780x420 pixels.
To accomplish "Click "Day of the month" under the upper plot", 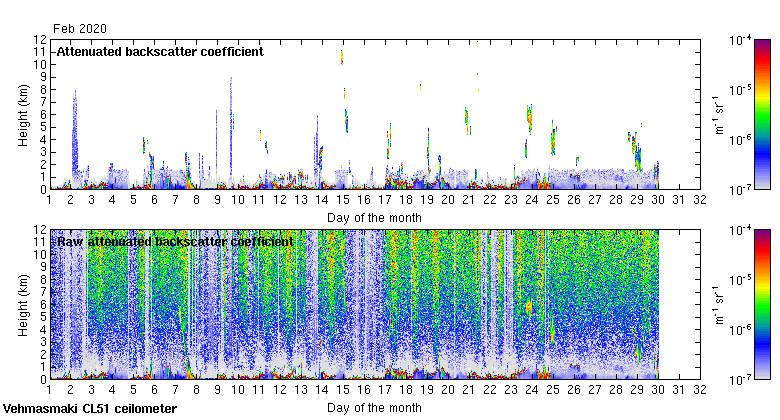I will click(374, 218).
